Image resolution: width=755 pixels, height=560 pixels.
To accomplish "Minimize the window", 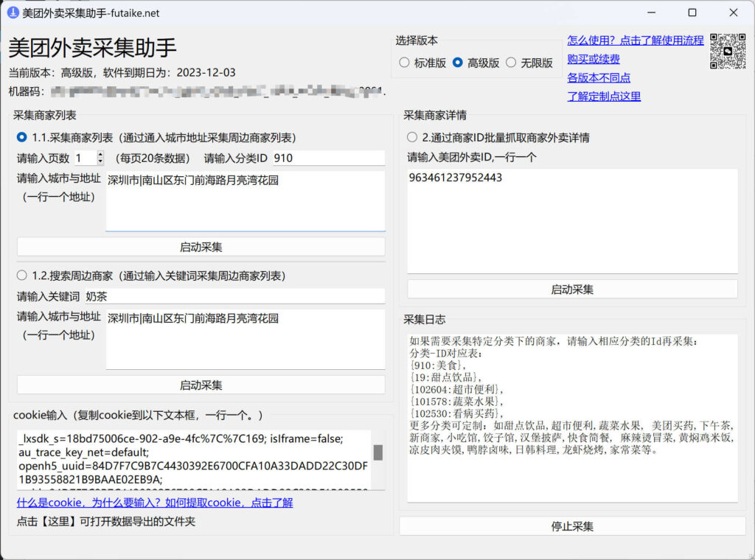I will 651,13.
